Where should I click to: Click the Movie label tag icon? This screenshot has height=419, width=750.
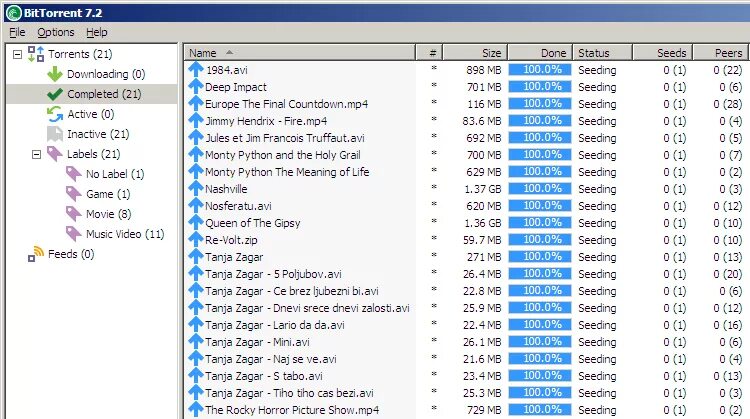[74, 214]
